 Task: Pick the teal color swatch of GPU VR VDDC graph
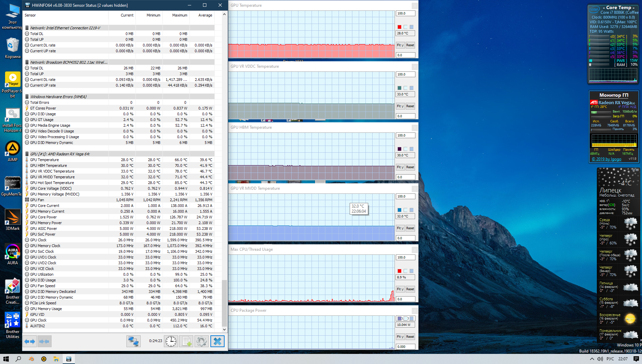tap(400, 88)
